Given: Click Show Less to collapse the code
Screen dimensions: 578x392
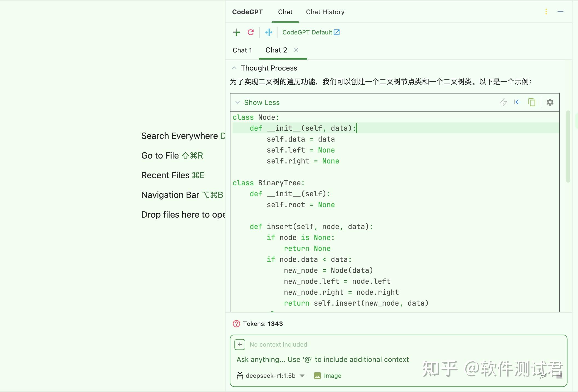Looking at the screenshot, I should tap(258, 102).
